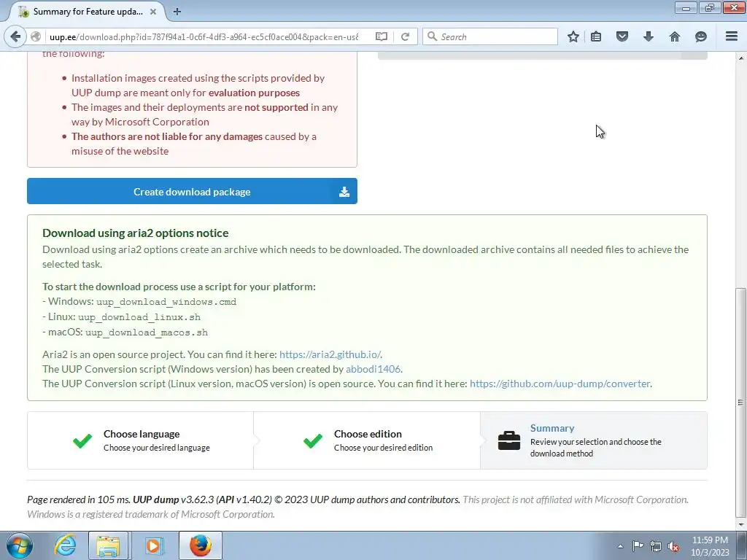Click the scrollbar up arrow
The width and height of the screenshot is (747, 560).
coord(740,58)
